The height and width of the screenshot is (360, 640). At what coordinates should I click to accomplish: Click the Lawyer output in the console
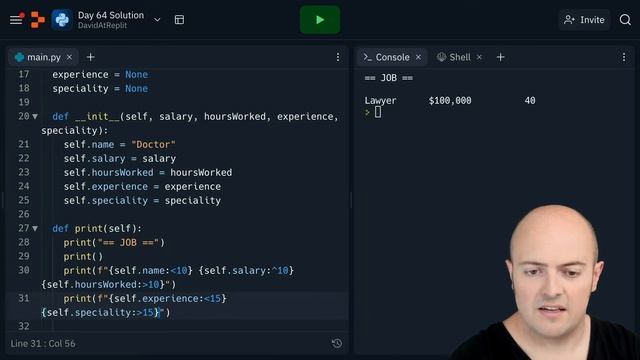380,100
